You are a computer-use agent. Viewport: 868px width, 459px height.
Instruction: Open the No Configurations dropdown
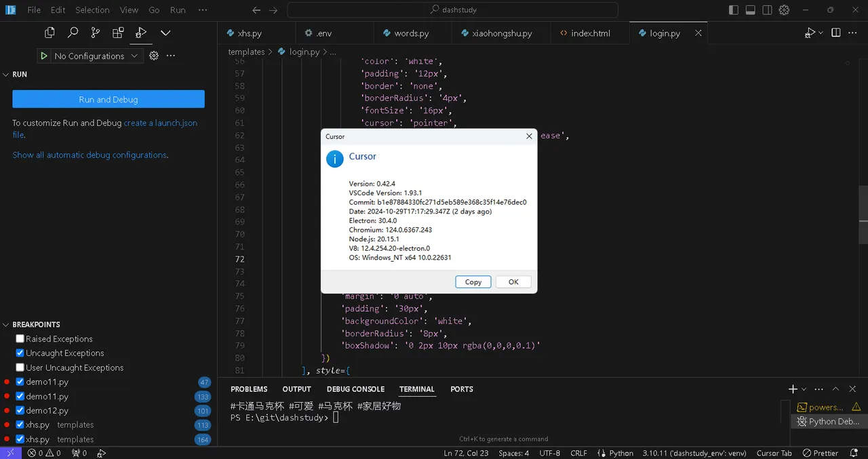coord(96,56)
